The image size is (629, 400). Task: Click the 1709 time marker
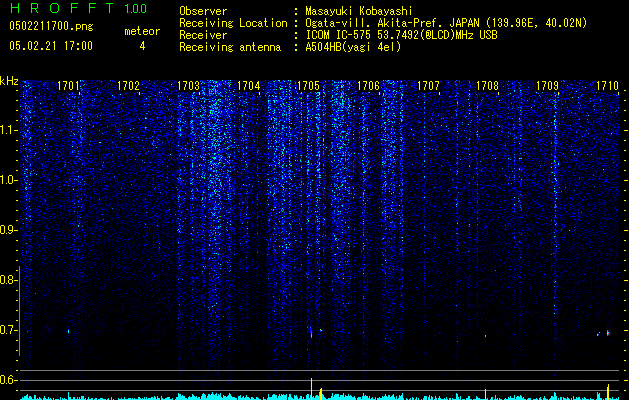(x=548, y=85)
